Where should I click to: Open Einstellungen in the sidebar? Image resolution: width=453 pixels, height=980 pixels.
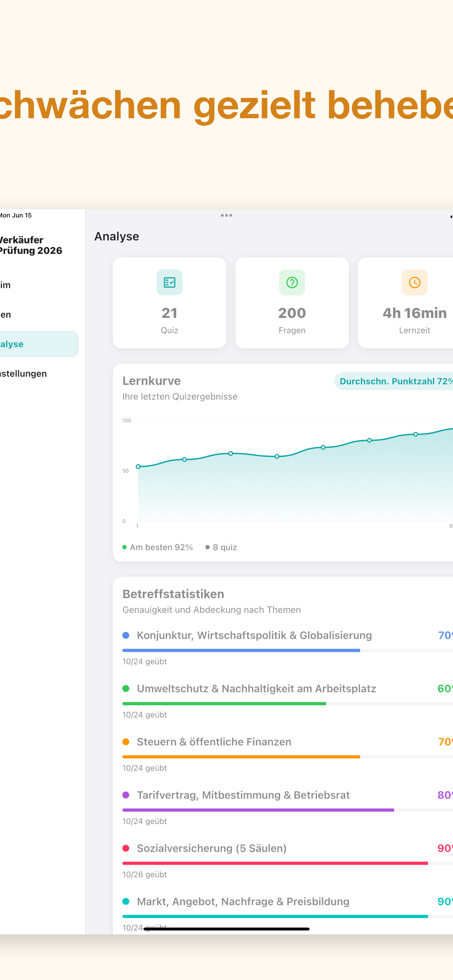click(24, 374)
